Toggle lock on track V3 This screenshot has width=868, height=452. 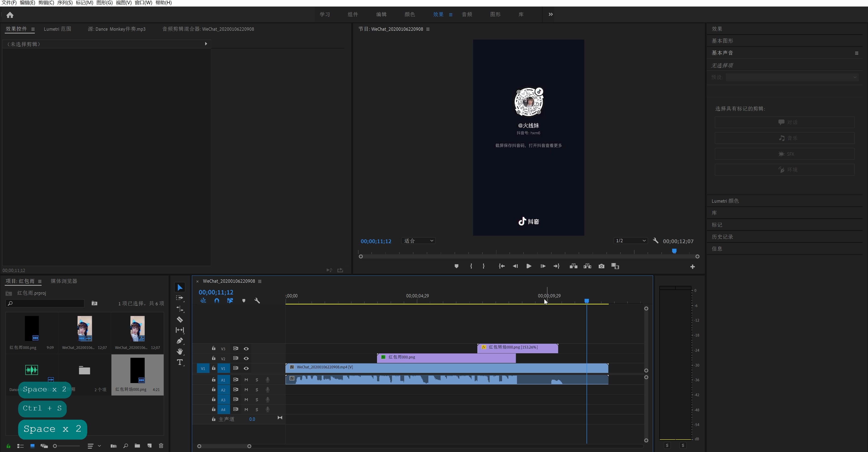213,348
